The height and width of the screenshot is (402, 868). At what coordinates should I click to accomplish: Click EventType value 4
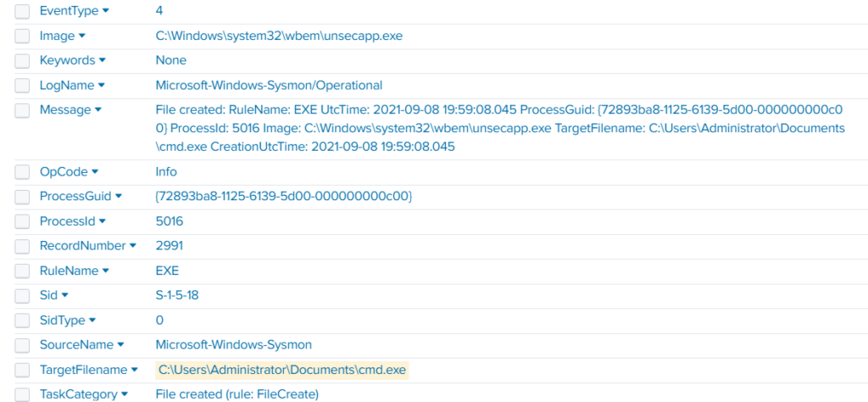[x=159, y=10]
